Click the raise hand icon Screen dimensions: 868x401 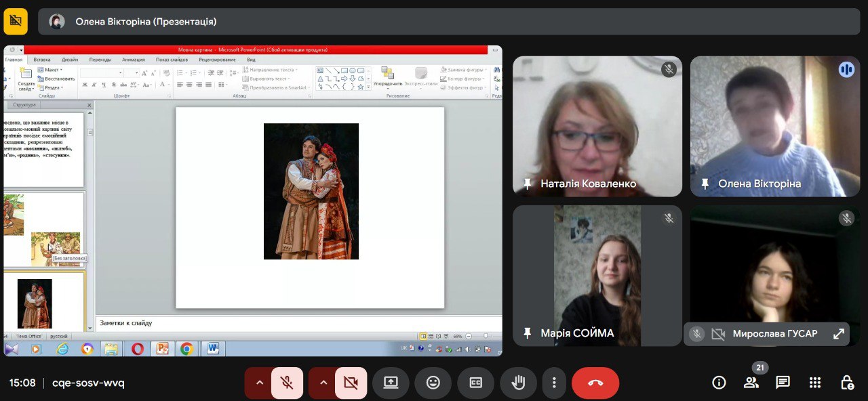pyautogui.click(x=518, y=383)
